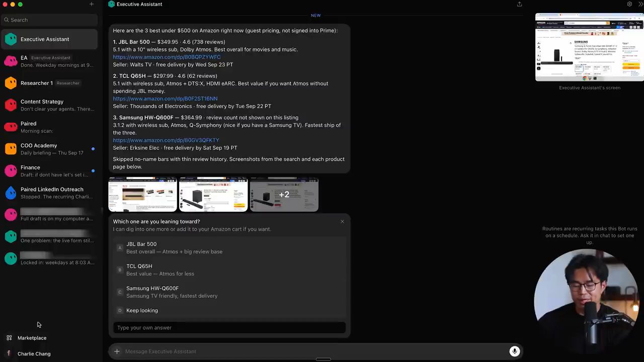Choose option A JBL Bar 500
The height and width of the screenshot is (362, 644).
pos(229,248)
